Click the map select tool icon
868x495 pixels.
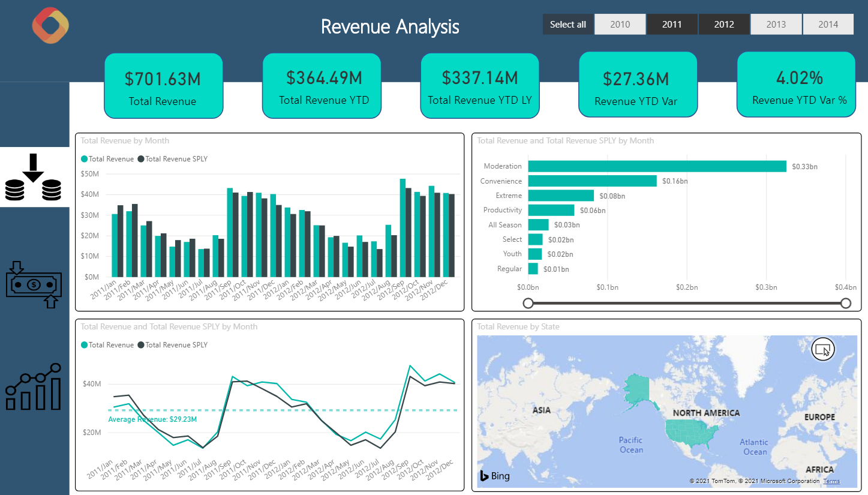click(x=822, y=349)
